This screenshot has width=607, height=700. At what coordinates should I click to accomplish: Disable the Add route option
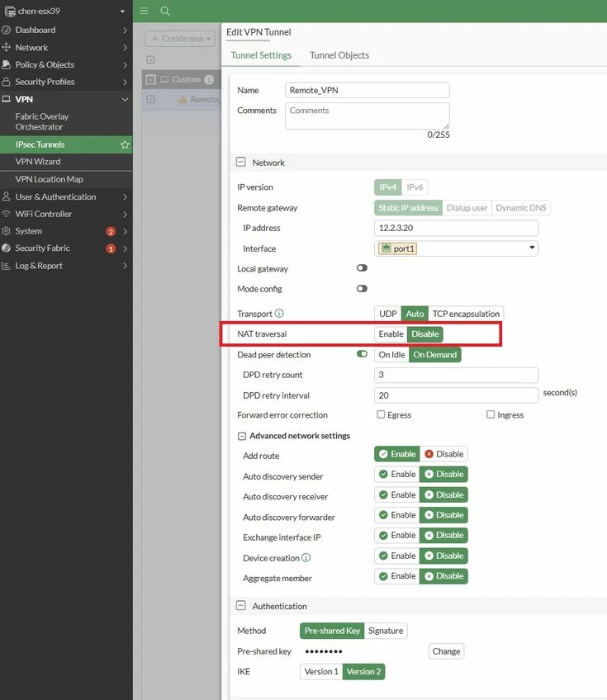[x=443, y=454]
